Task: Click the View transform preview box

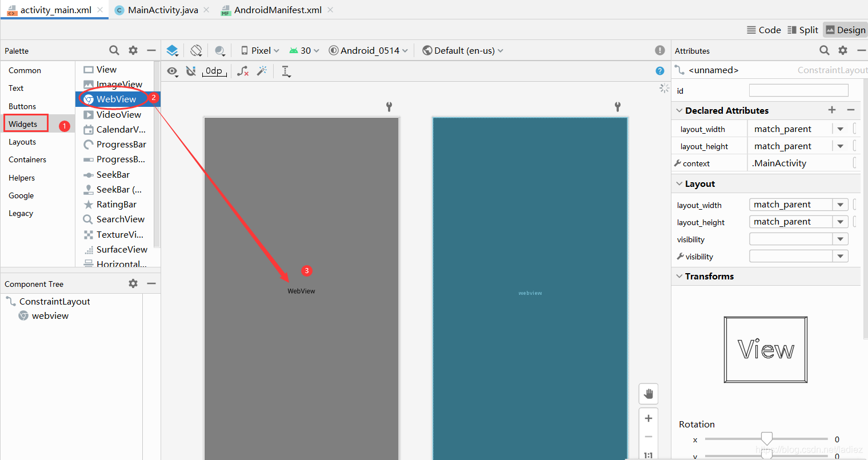Action: (x=766, y=350)
